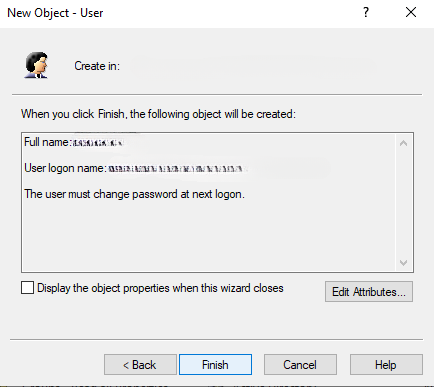Select the 'Full name' line in summary
This screenshot has height=387, width=434.
(74, 142)
